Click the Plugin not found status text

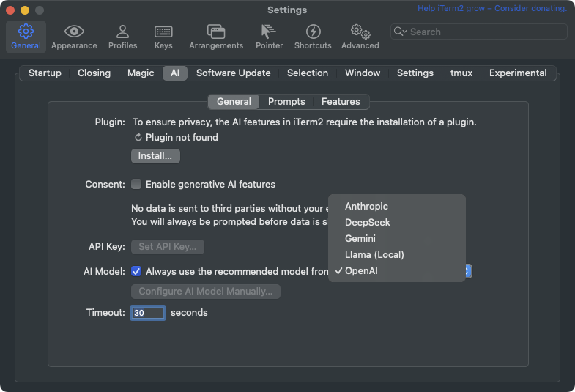pos(182,137)
